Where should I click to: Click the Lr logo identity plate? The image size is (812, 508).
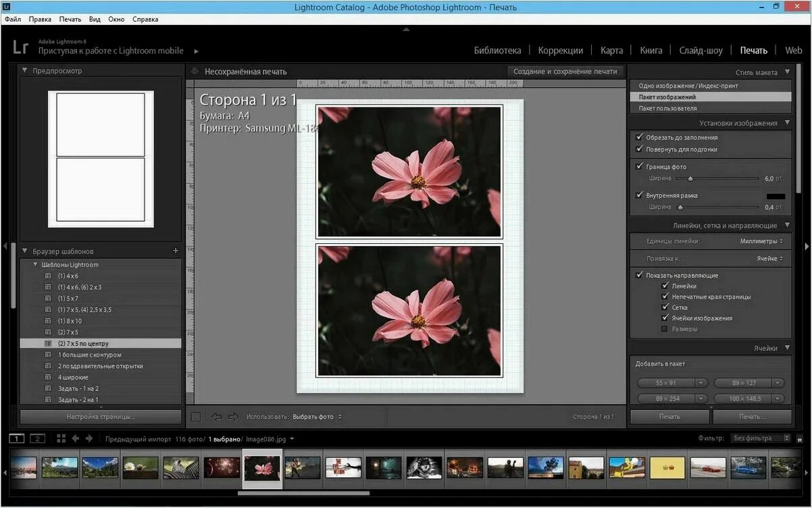(x=20, y=47)
